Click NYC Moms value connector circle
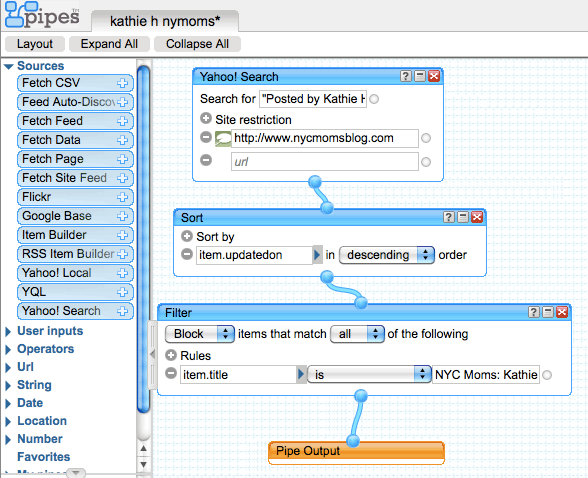Image resolution: width=588 pixels, height=478 pixels. [x=547, y=375]
